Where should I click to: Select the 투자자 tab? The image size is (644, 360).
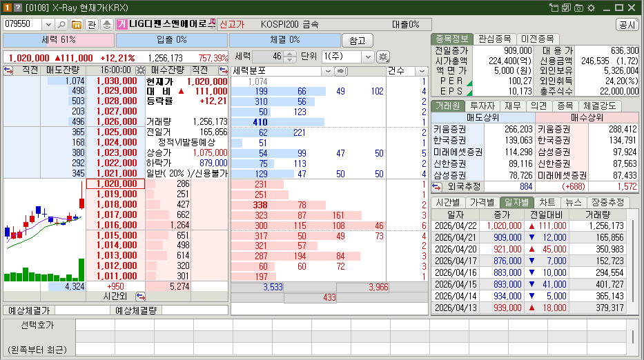pos(482,106)
